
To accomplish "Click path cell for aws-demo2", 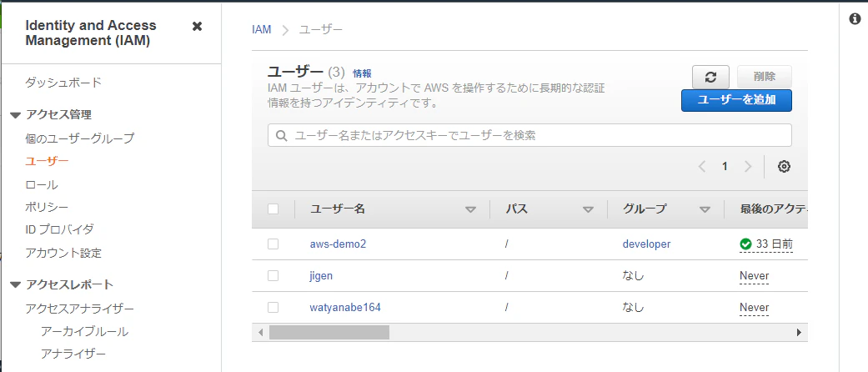I will (506, 244).
